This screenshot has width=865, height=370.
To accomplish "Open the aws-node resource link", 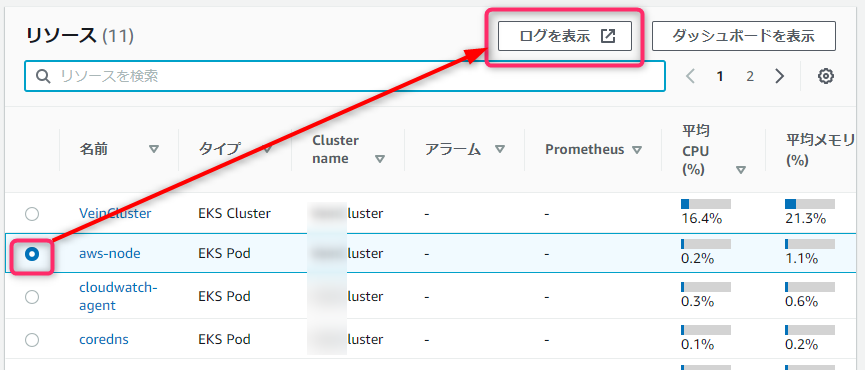I will pos(110,253).
